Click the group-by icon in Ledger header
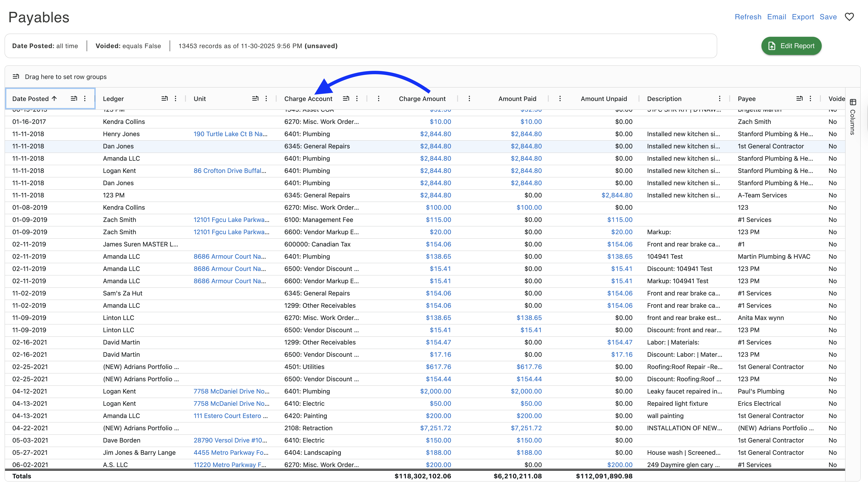Screen dimensions: 868x487 tap(164, 98)
